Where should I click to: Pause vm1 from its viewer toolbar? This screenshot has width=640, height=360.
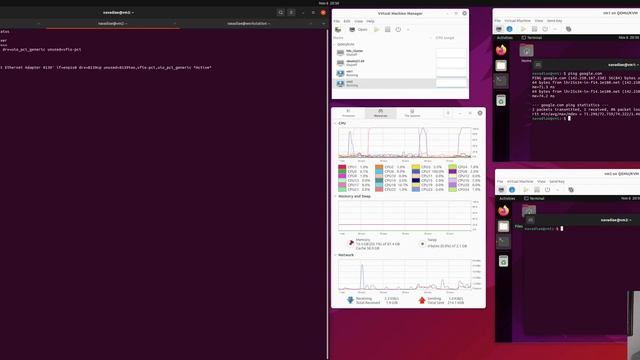[x=534, y=29]
